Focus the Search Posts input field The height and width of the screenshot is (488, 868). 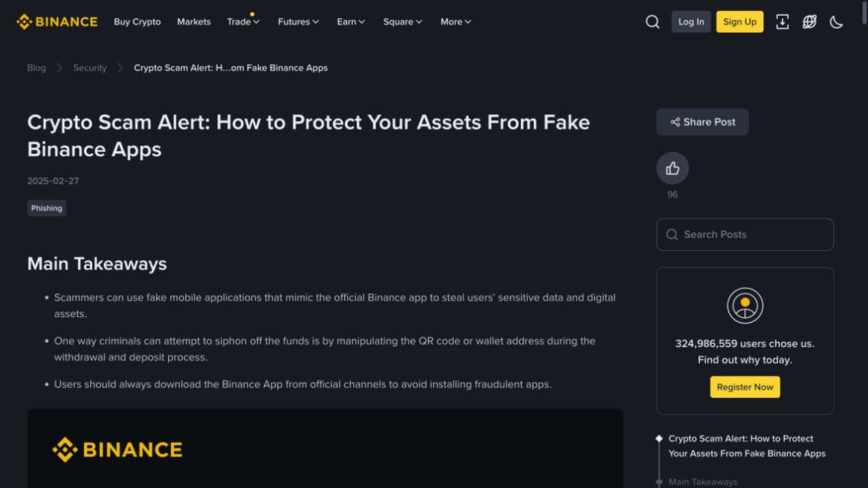[x=745, y=234]
